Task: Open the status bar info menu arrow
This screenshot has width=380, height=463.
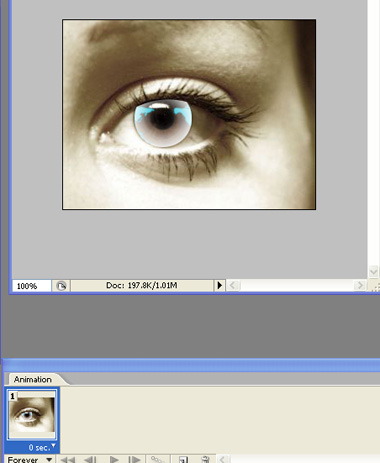Action: [x=219, y=286]
